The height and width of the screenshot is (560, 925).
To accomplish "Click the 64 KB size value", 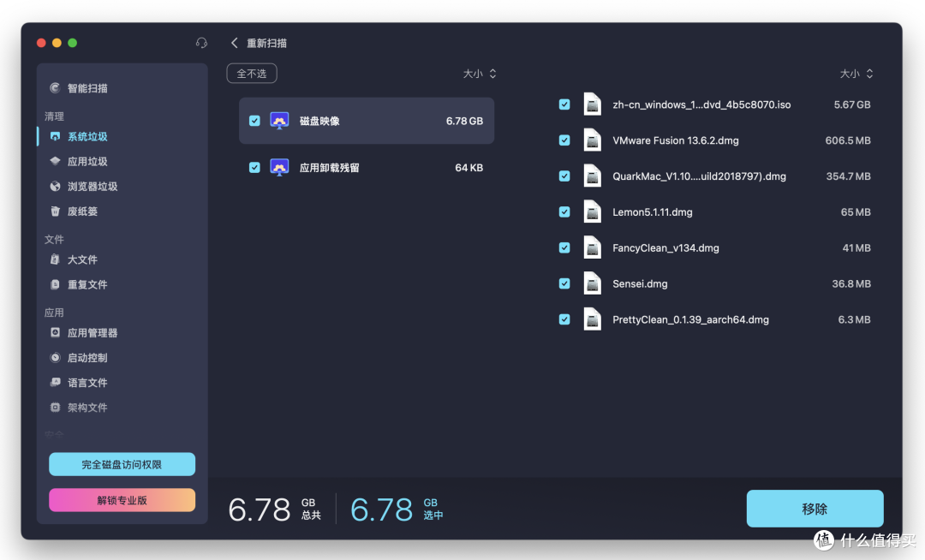I will 469,168.
